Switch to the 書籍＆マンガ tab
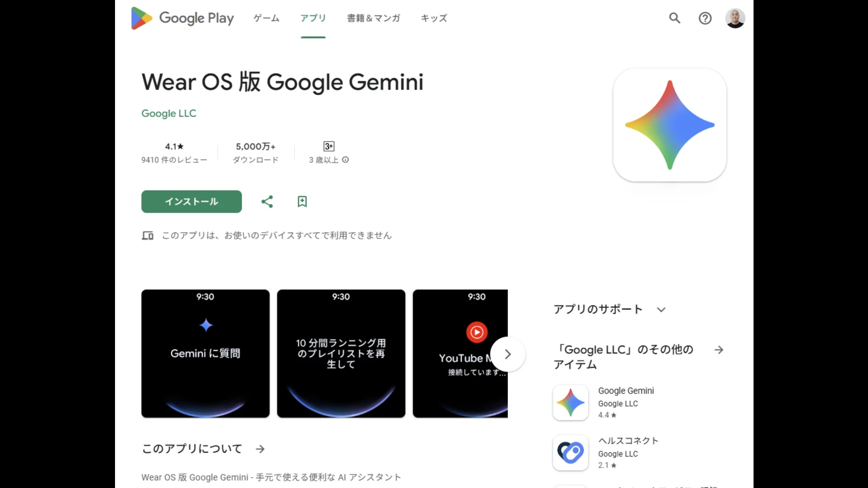Image resolution: width=868 pixels, height=488 pixels. (373, 18)
